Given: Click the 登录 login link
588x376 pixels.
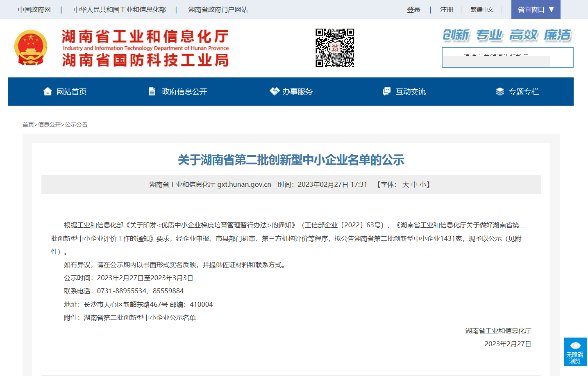Looking at the screenshot, I should click(x=413, y=9).
